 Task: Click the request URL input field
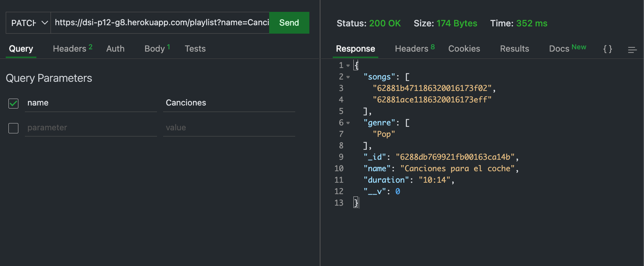(160, 23)
